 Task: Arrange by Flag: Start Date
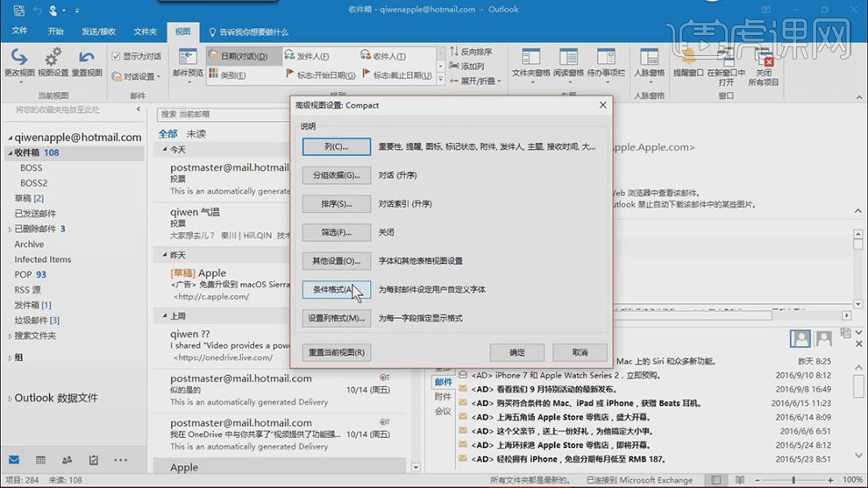pyautogui.click(x=321, y=74)
